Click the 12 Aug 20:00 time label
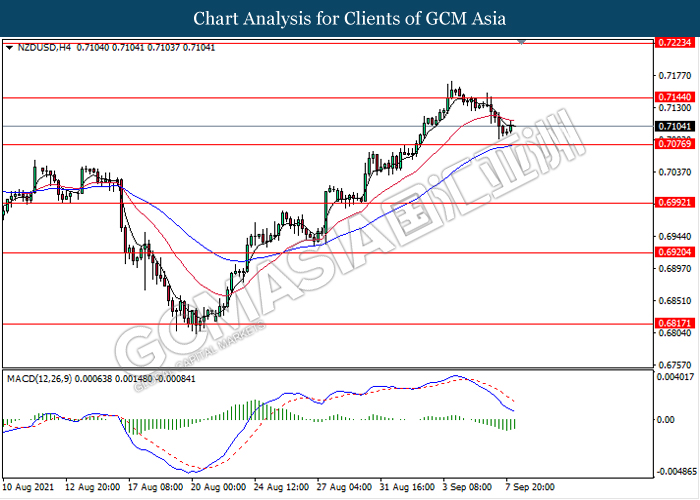This screenshot has width=700, height=500. click(x=92, y=487)
